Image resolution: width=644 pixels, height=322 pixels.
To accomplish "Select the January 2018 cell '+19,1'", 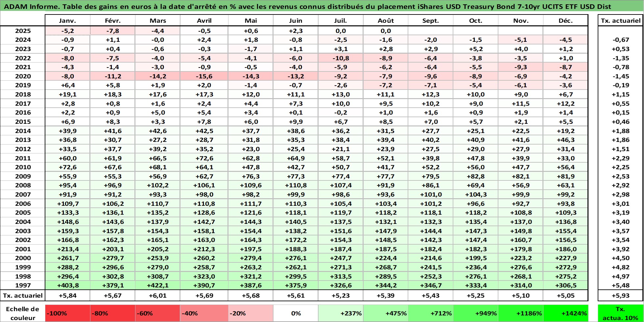I will [67, 94].
